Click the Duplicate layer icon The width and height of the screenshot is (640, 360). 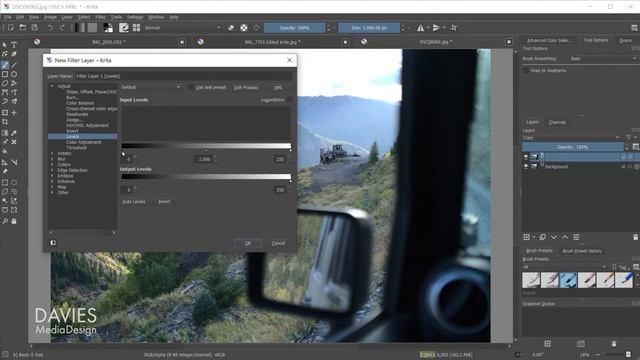(x=542, y=237)
